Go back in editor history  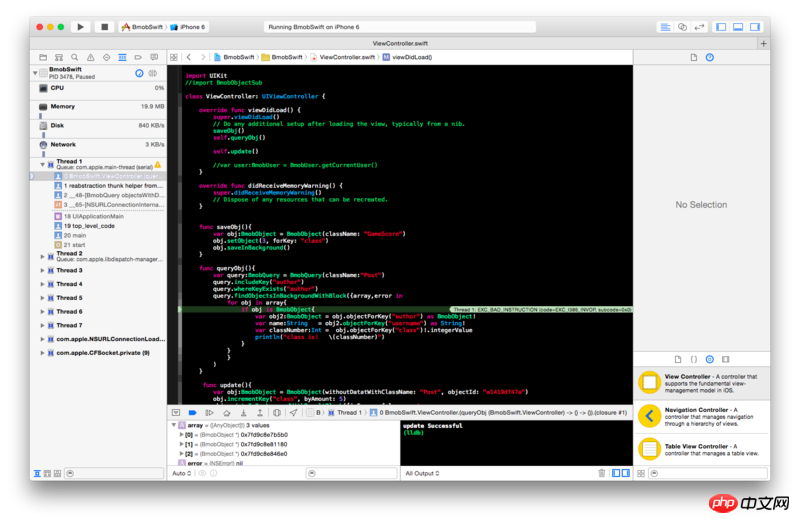click(189, 58)
